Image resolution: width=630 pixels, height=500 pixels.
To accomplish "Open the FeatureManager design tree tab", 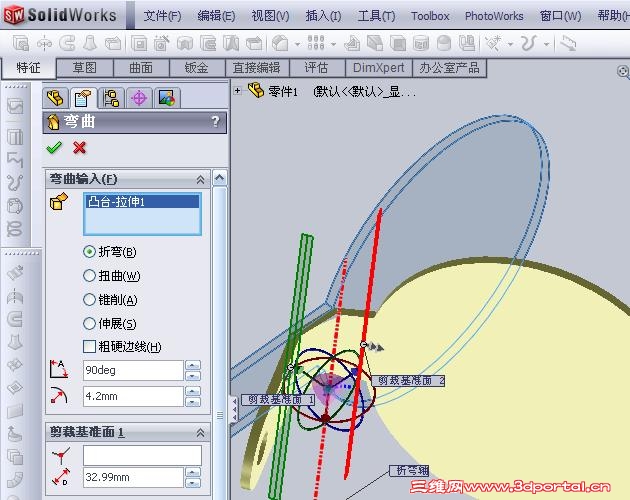I will pos(55,98).
